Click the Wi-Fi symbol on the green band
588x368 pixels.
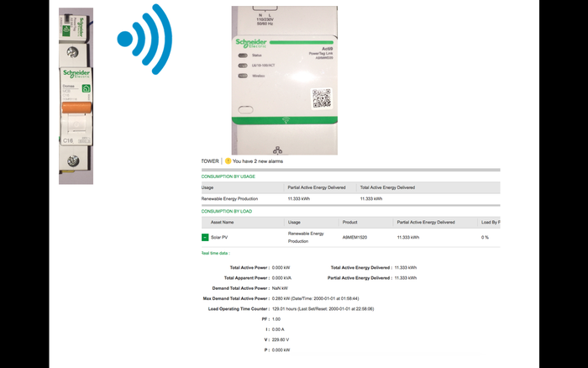[286, 120]
